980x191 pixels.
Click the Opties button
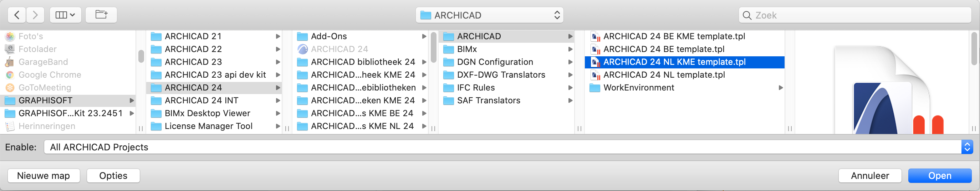[x=113, y=176]
